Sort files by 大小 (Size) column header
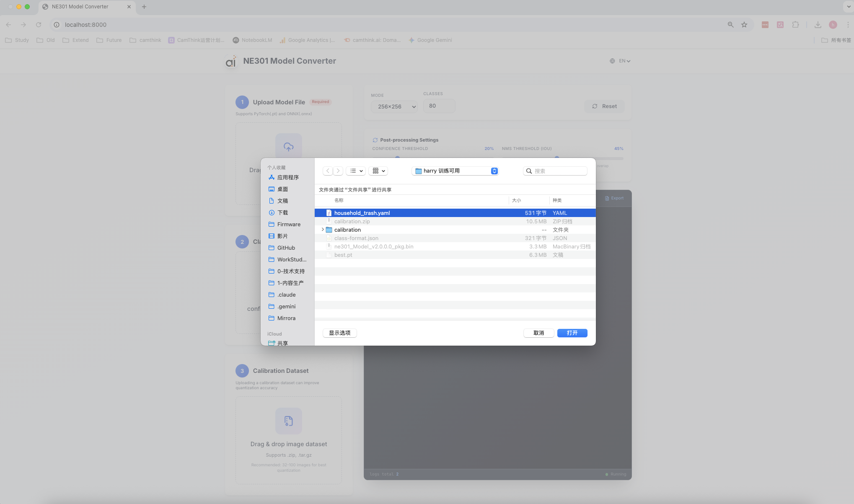This screenshot has width=854, height=504. [516, 200]
